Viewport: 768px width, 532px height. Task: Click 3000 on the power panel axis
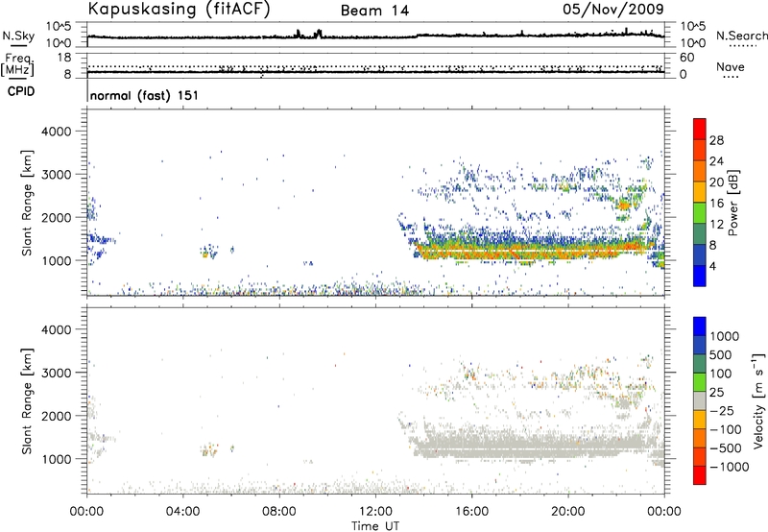[56, 175]
